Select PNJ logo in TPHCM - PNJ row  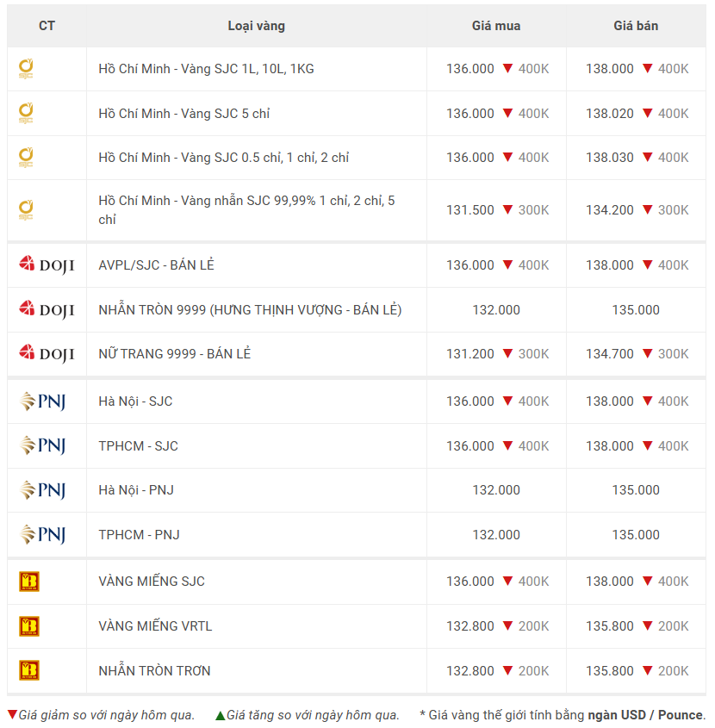click(x=43, y=535)
